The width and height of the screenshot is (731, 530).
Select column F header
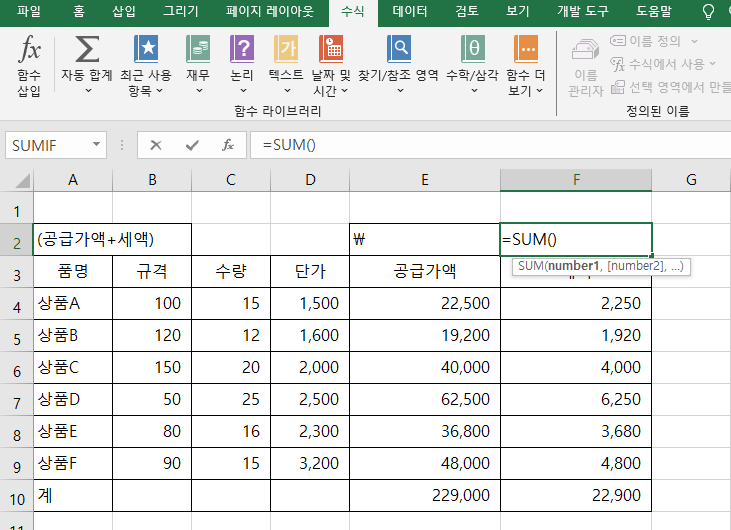576,180
